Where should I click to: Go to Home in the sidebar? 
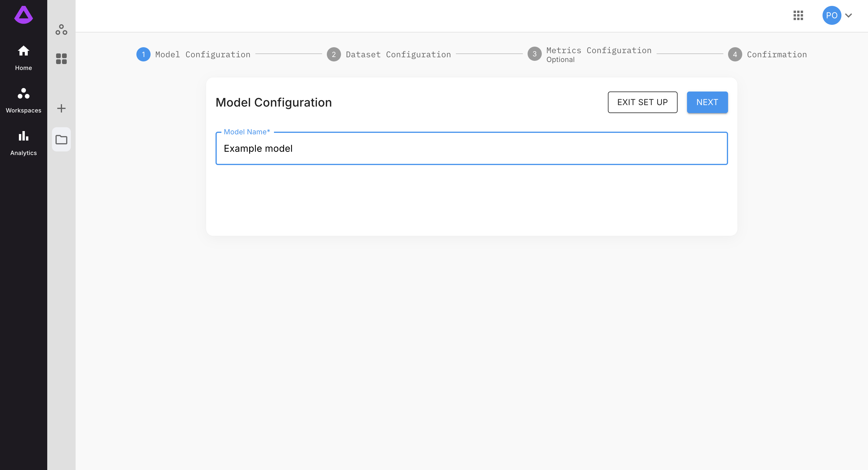(23, 58)
